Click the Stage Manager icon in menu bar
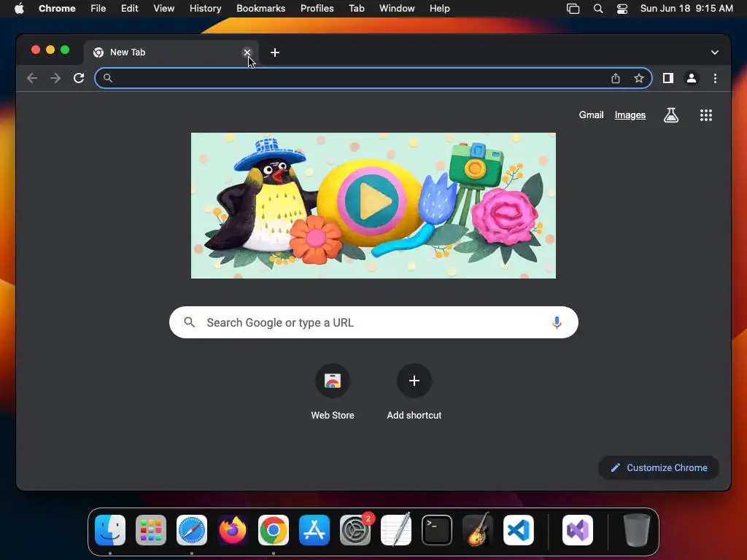747x560 pixels. click(573, 9)
